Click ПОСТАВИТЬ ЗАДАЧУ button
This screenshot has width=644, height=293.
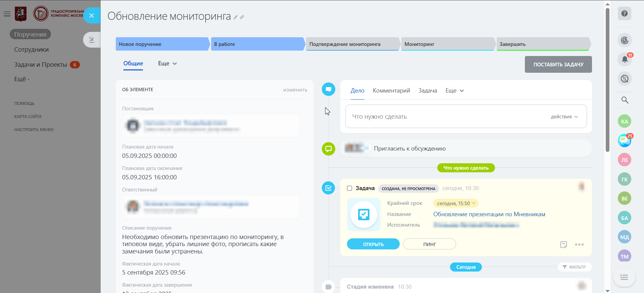point(558,64)
